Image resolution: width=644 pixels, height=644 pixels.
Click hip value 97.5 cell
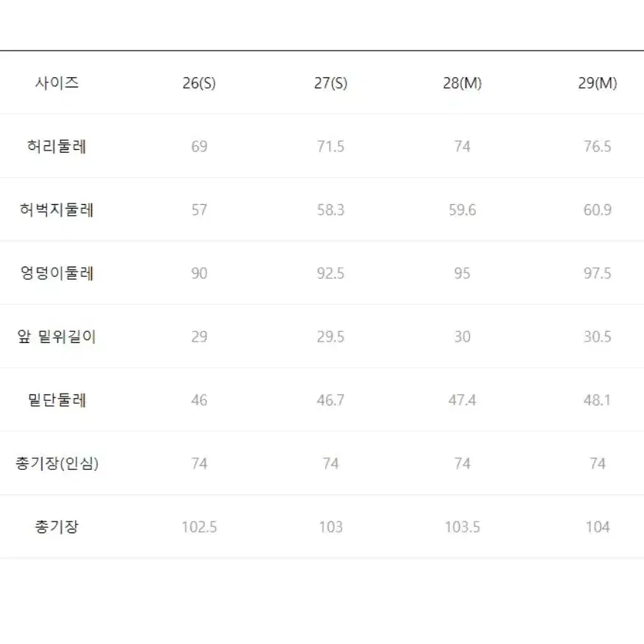pos(598,273)
